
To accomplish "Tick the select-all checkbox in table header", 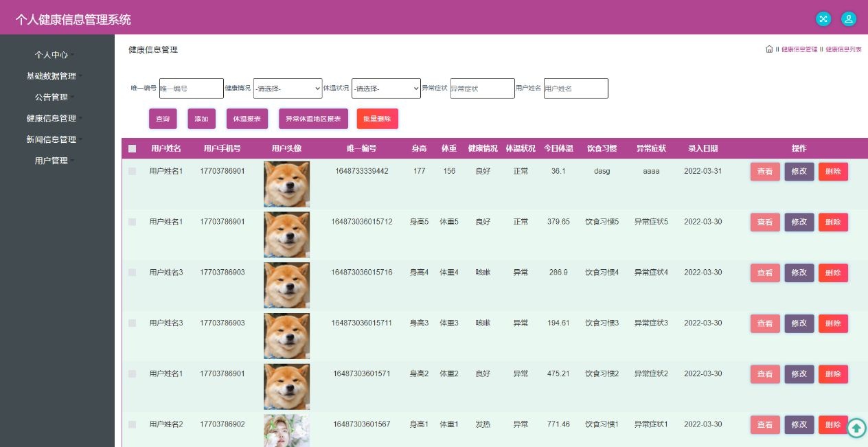I will [133, 148].
